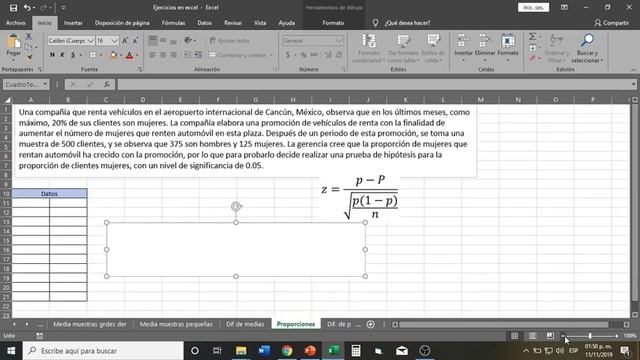640x360 pixels.
Task: Select the 'Dif de medias' sheet tab
Action: click(245, 324)
